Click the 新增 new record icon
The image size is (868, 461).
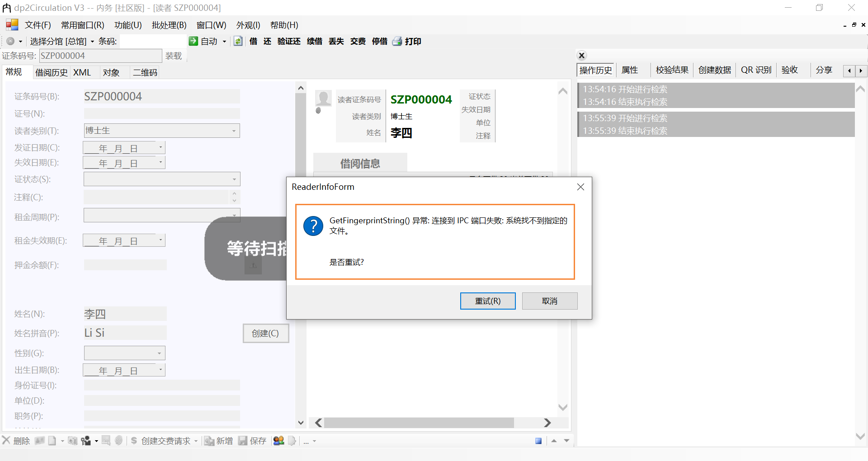(x=208, y=441)
